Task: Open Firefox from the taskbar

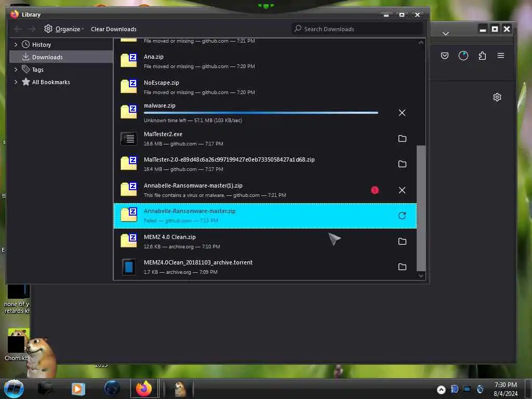Action: [x=144, y=389]
